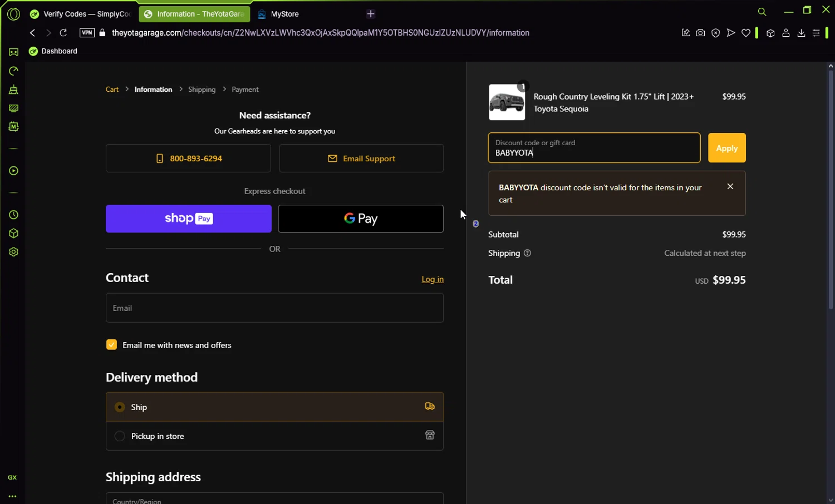Call support via 800-893-6294 button

point(188,159)
